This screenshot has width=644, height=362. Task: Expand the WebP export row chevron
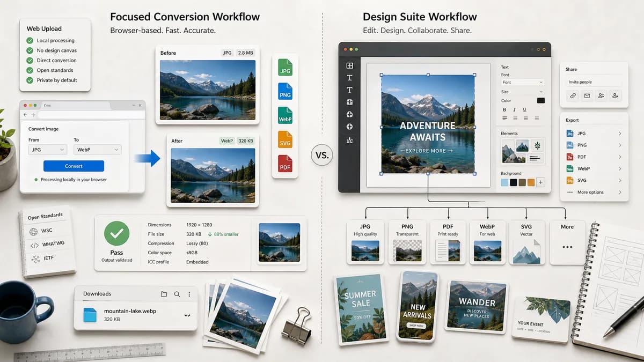click(x=620, y=169)
